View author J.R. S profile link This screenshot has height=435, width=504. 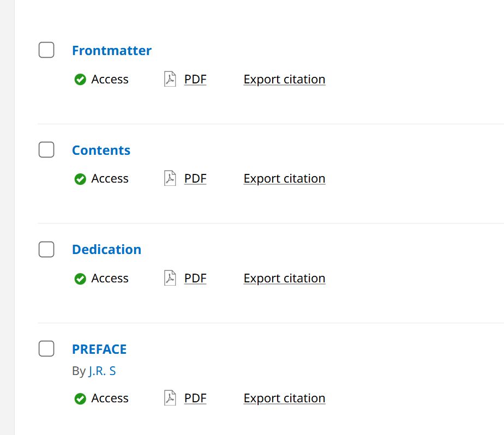point(102,371)
